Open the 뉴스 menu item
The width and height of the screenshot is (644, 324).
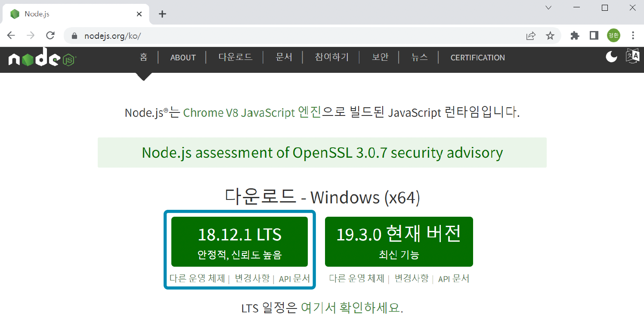[x=420, y=57]
